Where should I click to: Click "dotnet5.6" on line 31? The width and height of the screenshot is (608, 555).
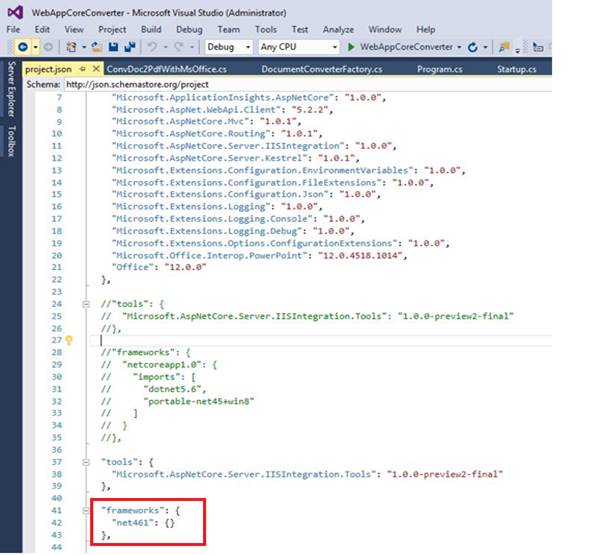(x=173, y=389)
